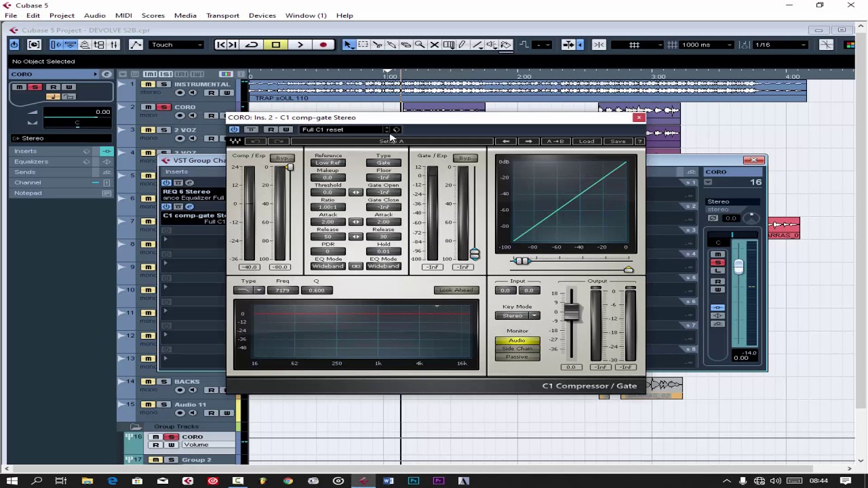Image resolution: width=868 pixels, height=488 pixels.
Task: Select Side Chain monitor mode
Action: click(x=517, y=348)
